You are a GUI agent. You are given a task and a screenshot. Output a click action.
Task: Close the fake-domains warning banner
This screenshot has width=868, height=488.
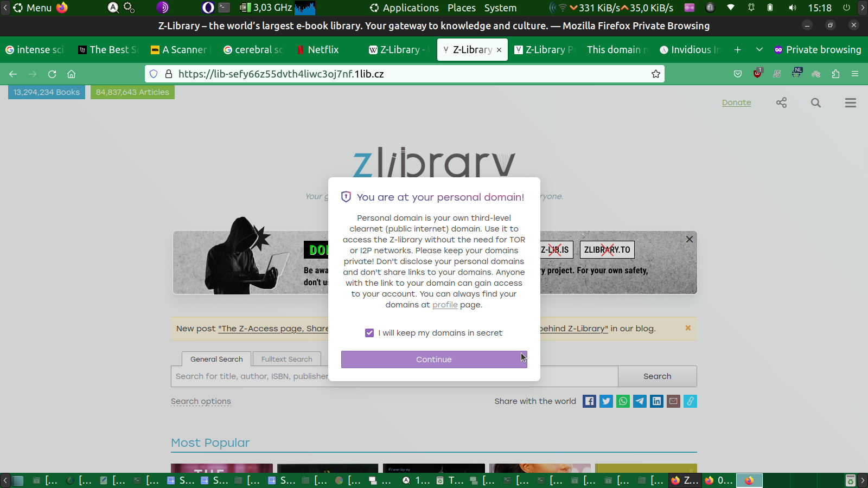[690, 239]
